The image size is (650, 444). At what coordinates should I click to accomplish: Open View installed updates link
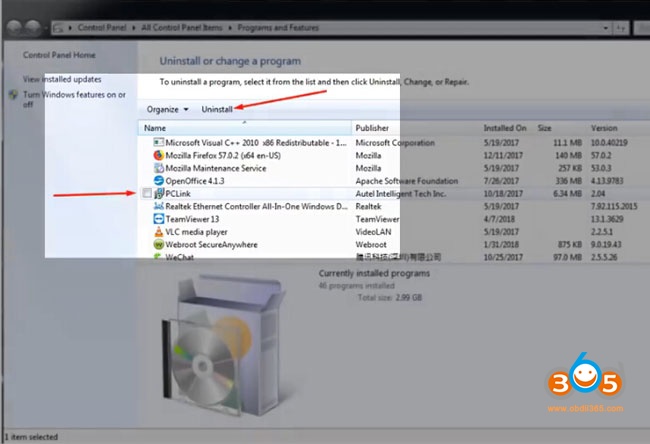point(62,79)
